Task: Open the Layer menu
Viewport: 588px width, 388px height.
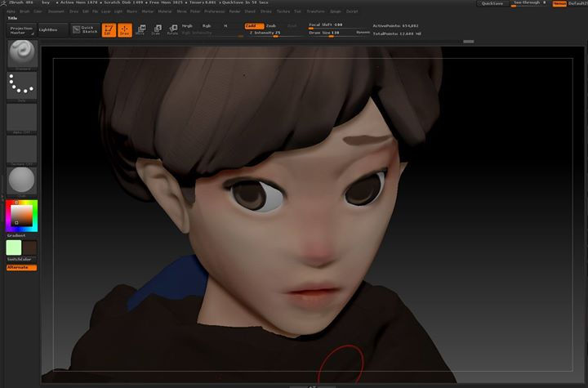Action: pos(106,11)
